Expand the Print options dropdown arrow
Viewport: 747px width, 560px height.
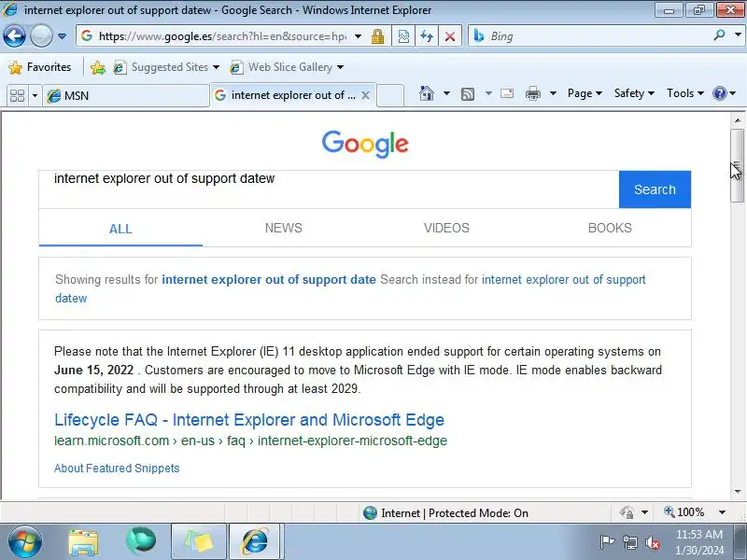(553, 93)
